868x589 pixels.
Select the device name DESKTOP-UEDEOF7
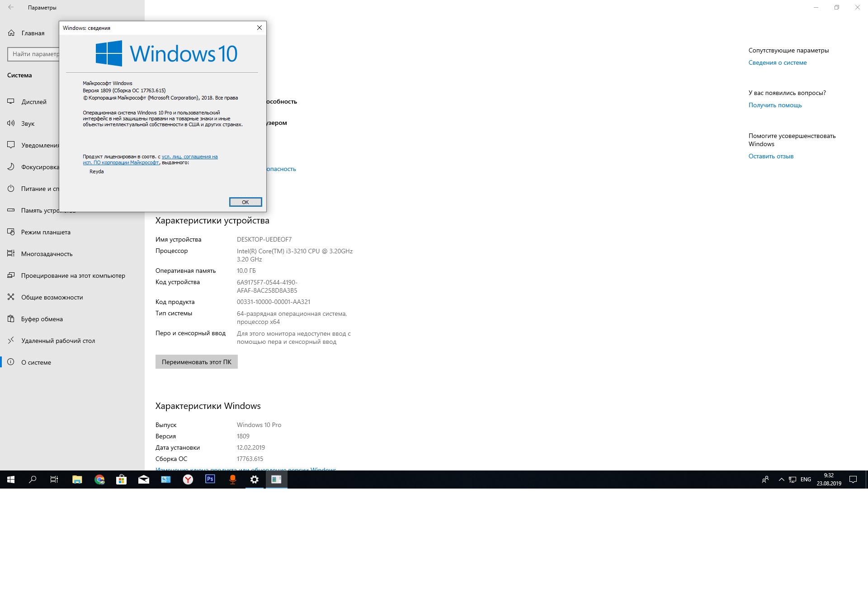(264, 239)
